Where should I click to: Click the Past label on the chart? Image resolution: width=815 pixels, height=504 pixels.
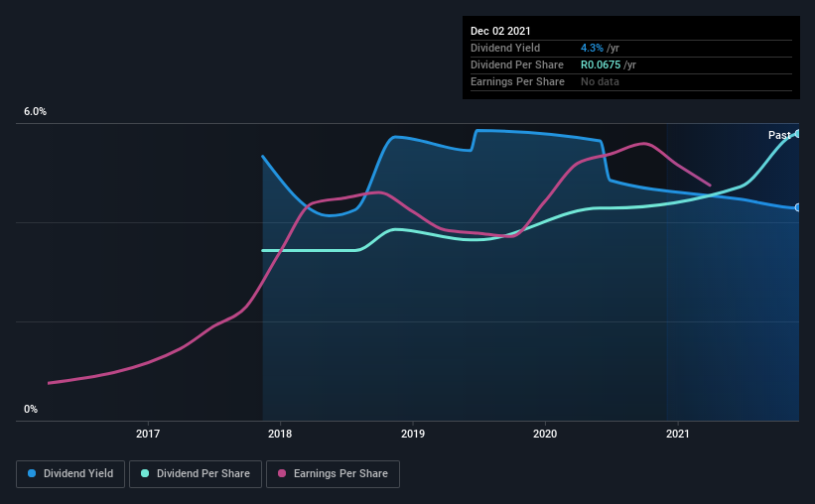pyautogui.click(x=779, y=135)
